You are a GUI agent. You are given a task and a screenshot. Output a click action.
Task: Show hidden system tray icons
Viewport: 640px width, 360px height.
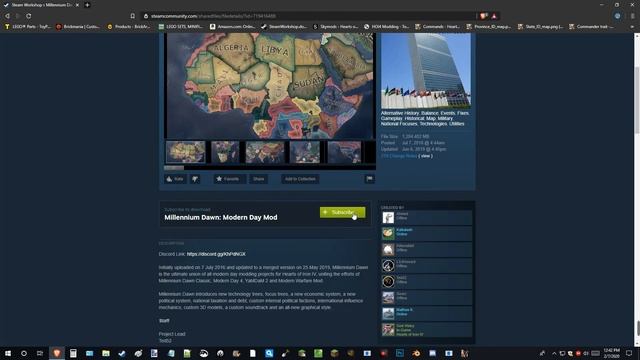click(554, 353)
